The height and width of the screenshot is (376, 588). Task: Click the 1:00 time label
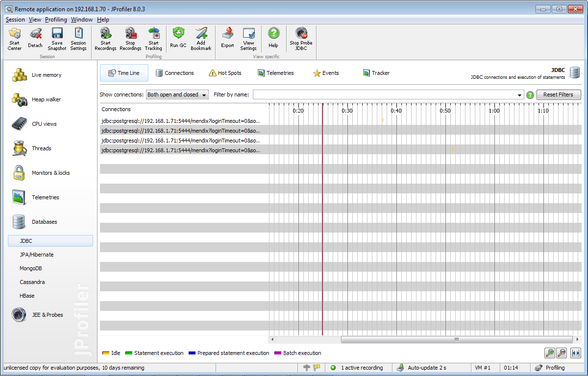(494, 111)
